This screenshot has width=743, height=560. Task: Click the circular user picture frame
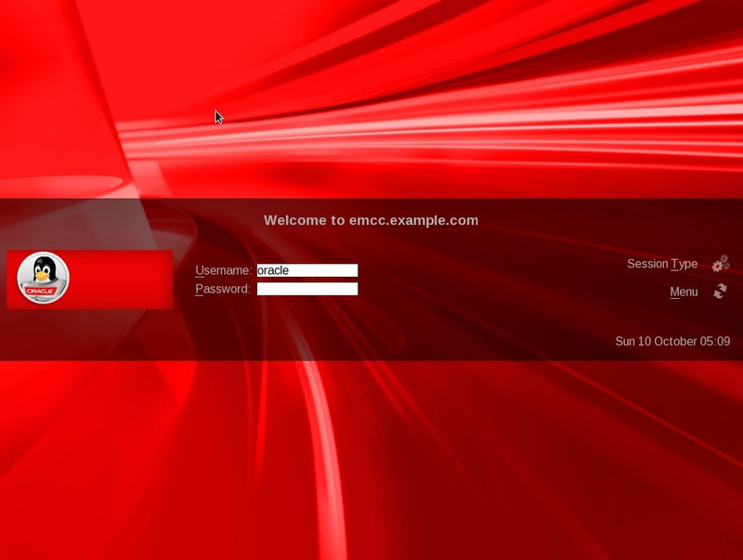coord(44,275)
